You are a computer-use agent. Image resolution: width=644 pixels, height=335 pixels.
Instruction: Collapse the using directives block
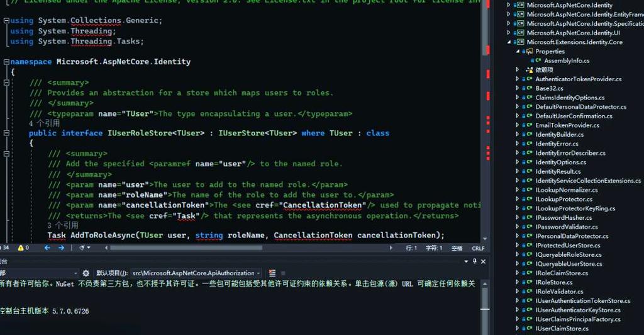point(6,21)
